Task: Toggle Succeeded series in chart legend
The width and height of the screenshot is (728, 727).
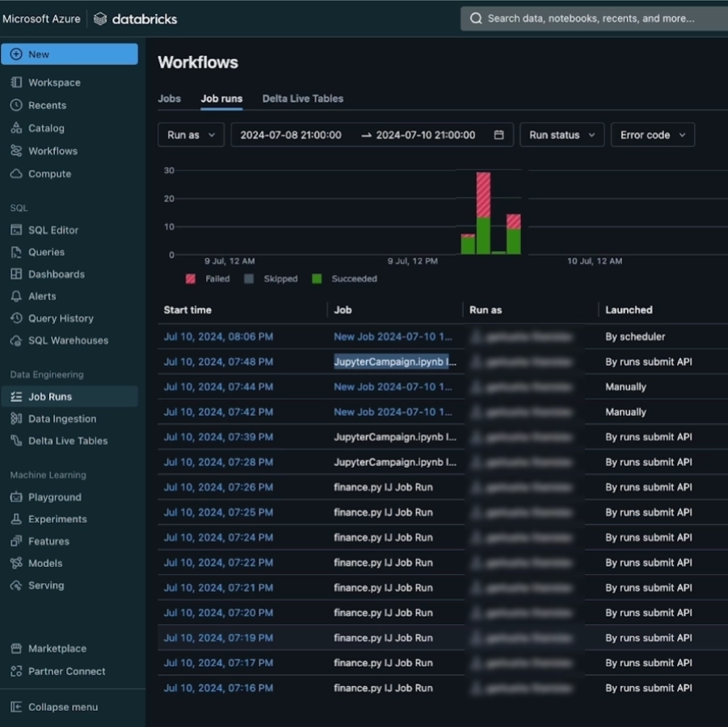Action: pyautogui.click(x=344, y=279)
